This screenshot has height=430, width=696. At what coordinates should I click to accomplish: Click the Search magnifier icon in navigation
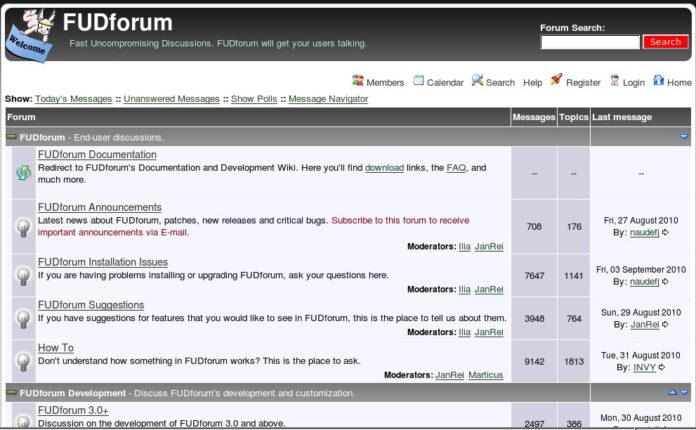pos(477,80)
